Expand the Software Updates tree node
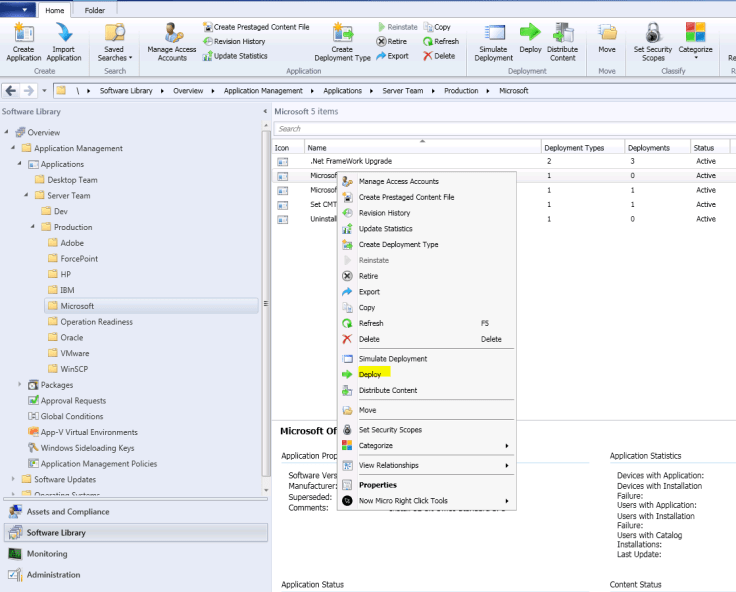The width and height of the screenshot is (736, 592). [14, 479]
